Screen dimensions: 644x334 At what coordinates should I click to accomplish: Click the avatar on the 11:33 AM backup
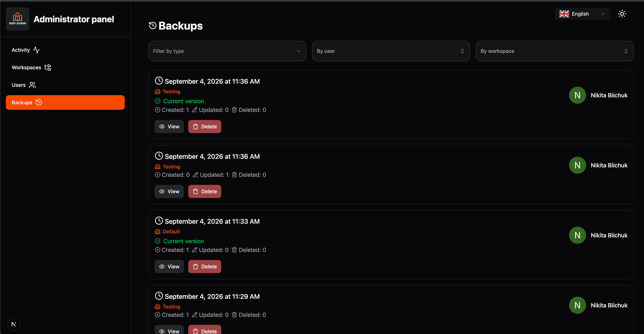pos(578,235)
